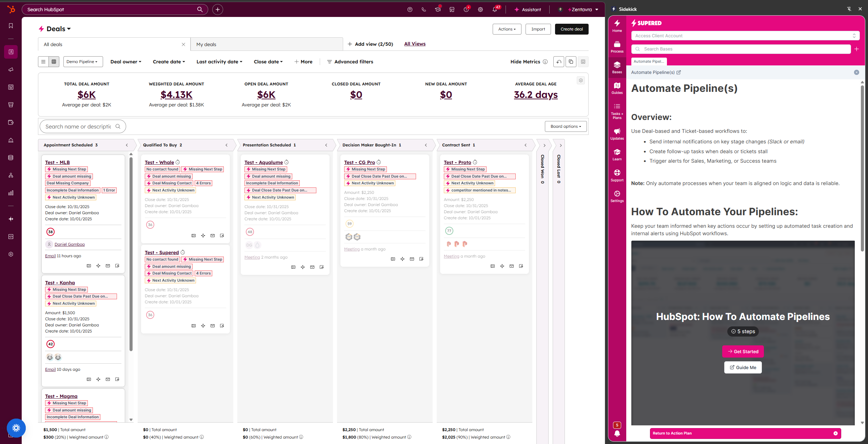Viewport: 868px width, 444px height.
Task: Open metrics settings gear icon
Action: click(x=581, y=80)
